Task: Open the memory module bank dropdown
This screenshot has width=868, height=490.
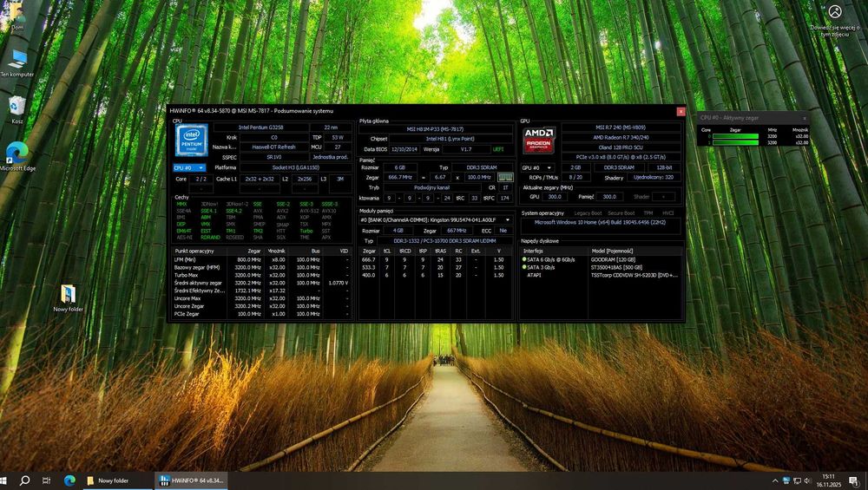Action: tap(437, 220)
